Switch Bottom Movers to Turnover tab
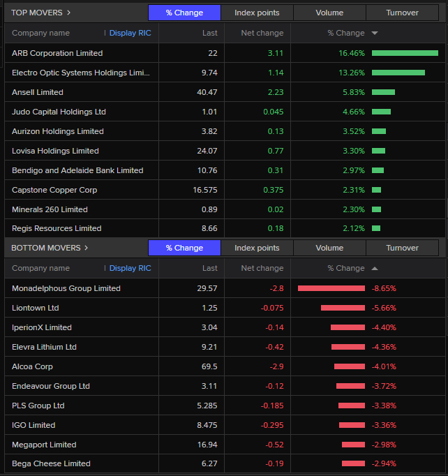448x476 pixels. [x=402, y=248]
